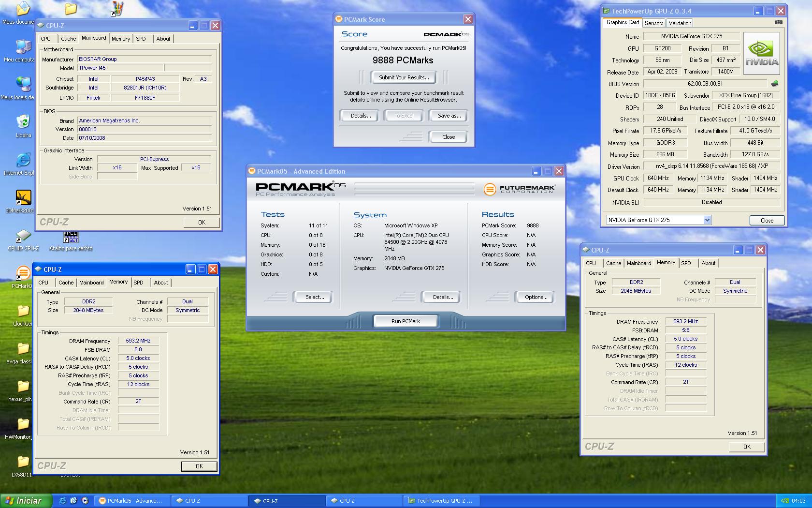Switch to TechPowerUp GPU-Z via taskbar button
The image size is (812, 508).
442,501
